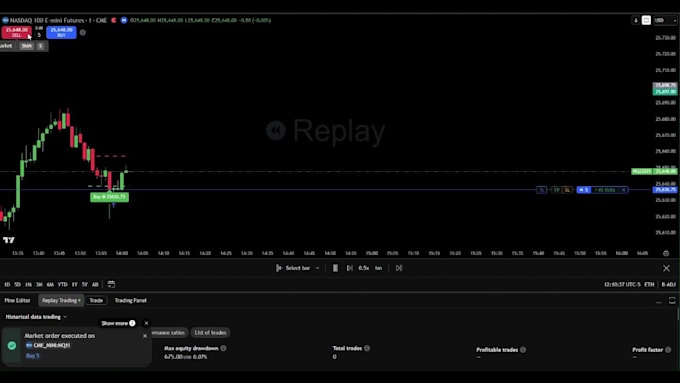Edit the order quantity field showing 5

pyautogui.click(x=39, y=34)
